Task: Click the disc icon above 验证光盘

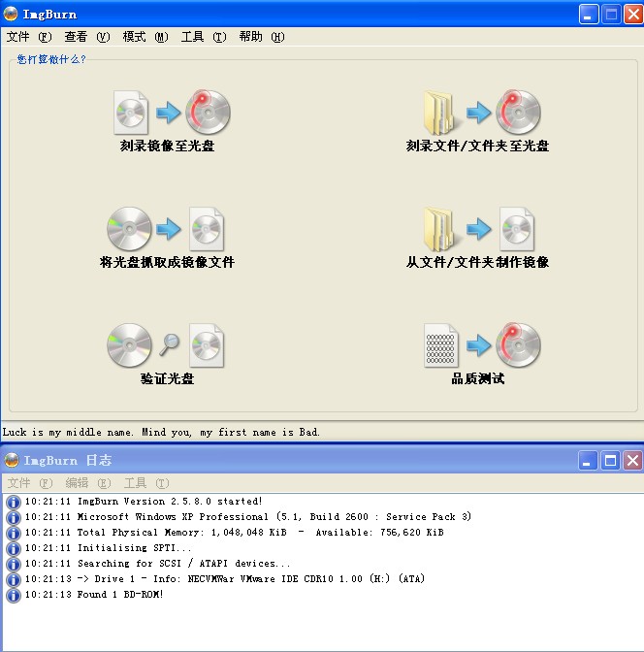Action: 129,345
